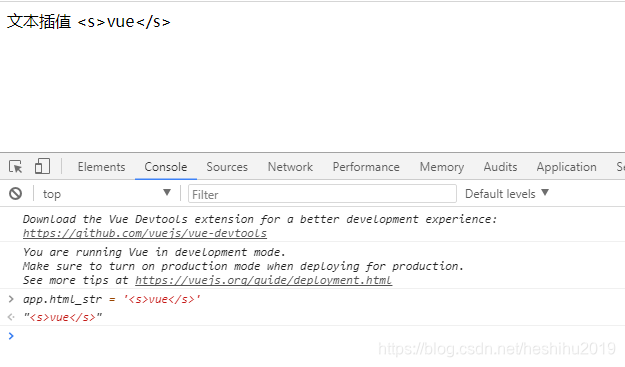Select the app.html_str assignment command line
Viewport: 625px width, 367px height.
[112, 299]
